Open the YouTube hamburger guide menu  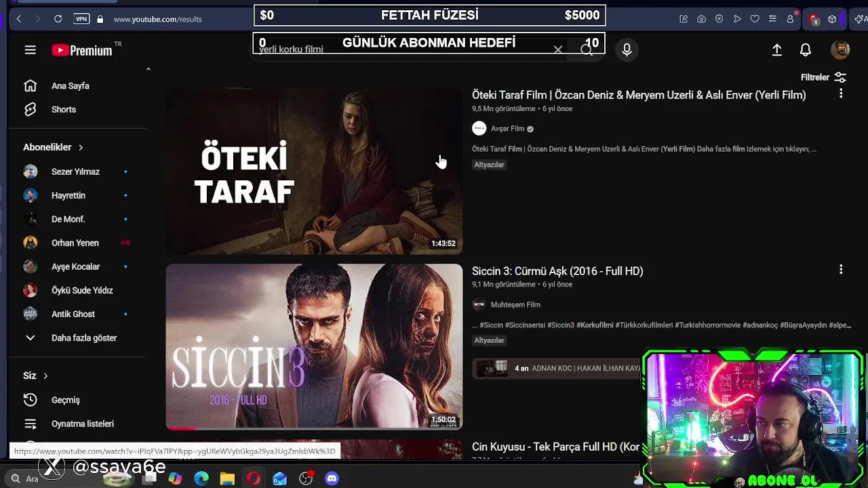click(x=30, y=49)
